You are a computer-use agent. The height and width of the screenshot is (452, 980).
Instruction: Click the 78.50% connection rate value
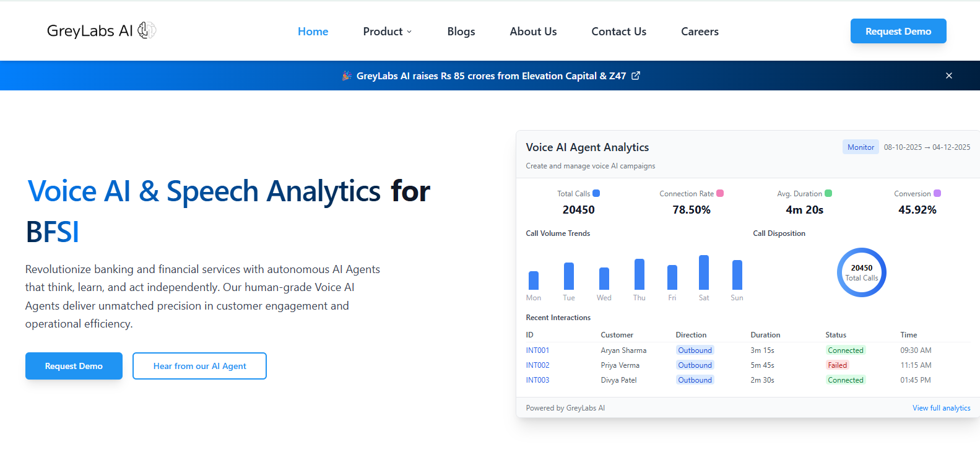coord(692,210)
